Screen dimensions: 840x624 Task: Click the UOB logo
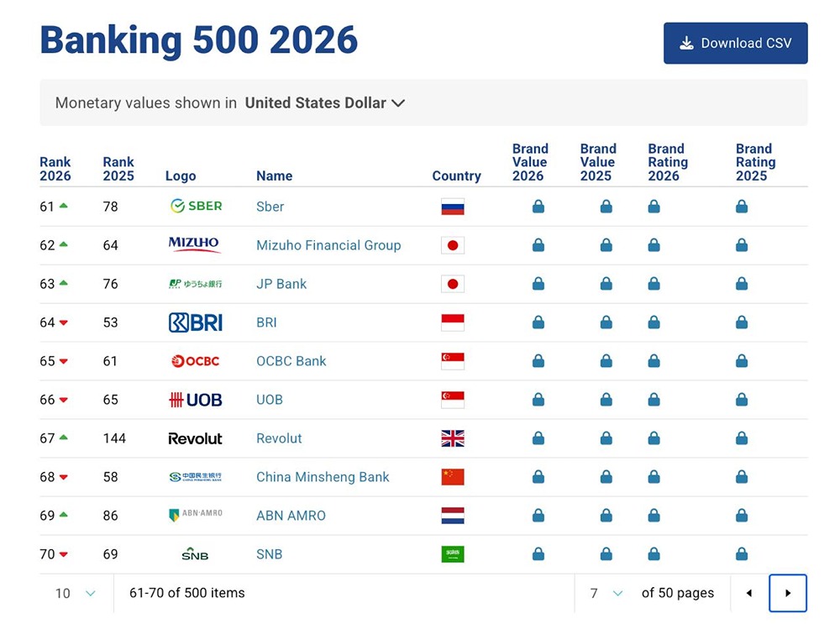[195, 400]
